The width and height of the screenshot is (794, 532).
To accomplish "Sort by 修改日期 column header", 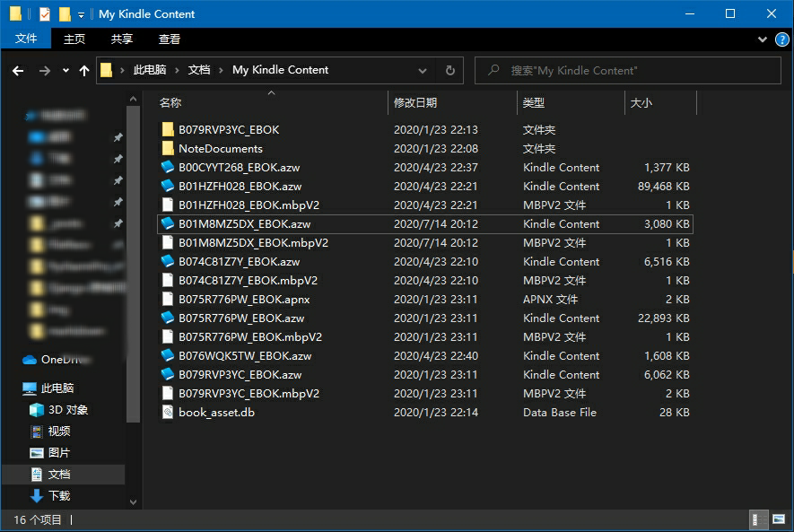I will [x=415, y=103].
